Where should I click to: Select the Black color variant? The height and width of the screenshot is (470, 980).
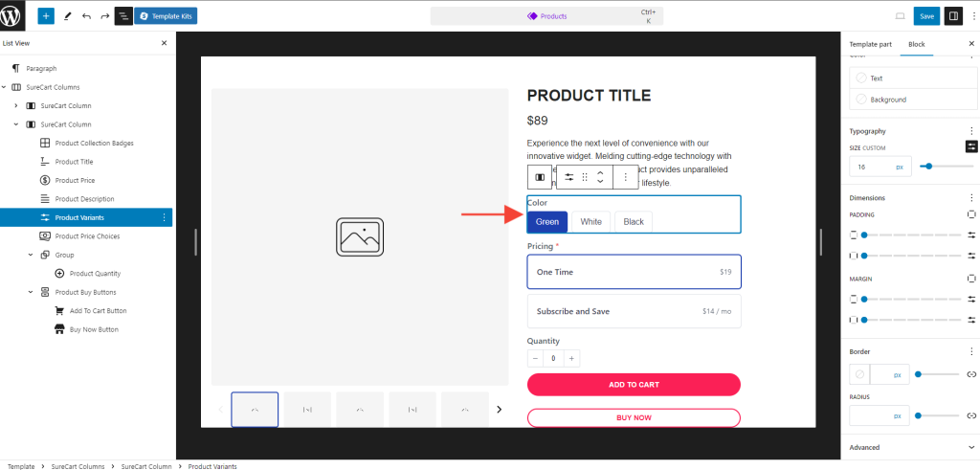pyautogui.click(x=634, y=222)
